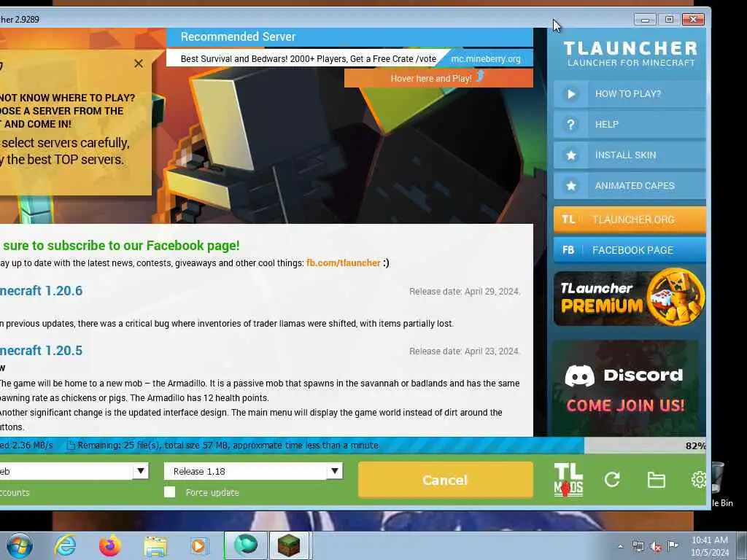
Task: Click Release date: April 29, 2024 text
Action: (465, 292)
